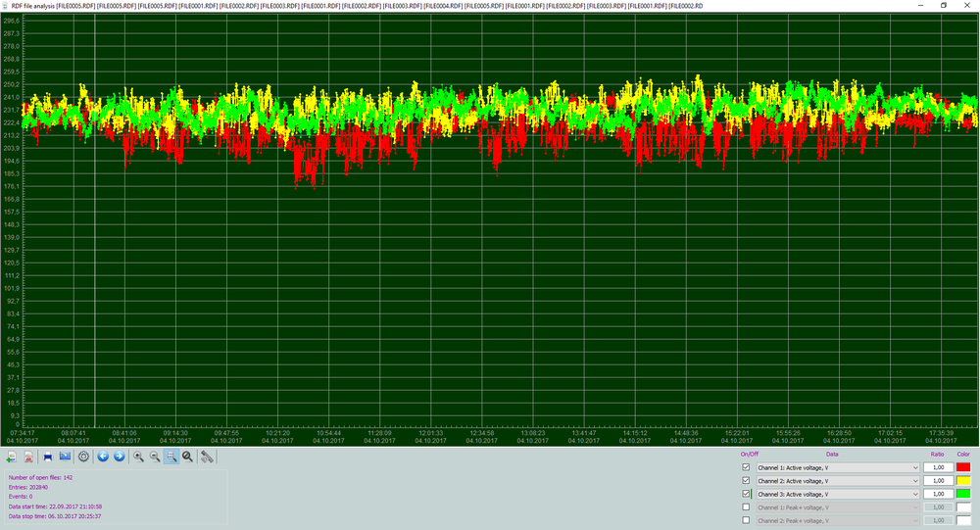Go to next data range with right arrow
Viewport: 980px width, 530px height.
120,457
